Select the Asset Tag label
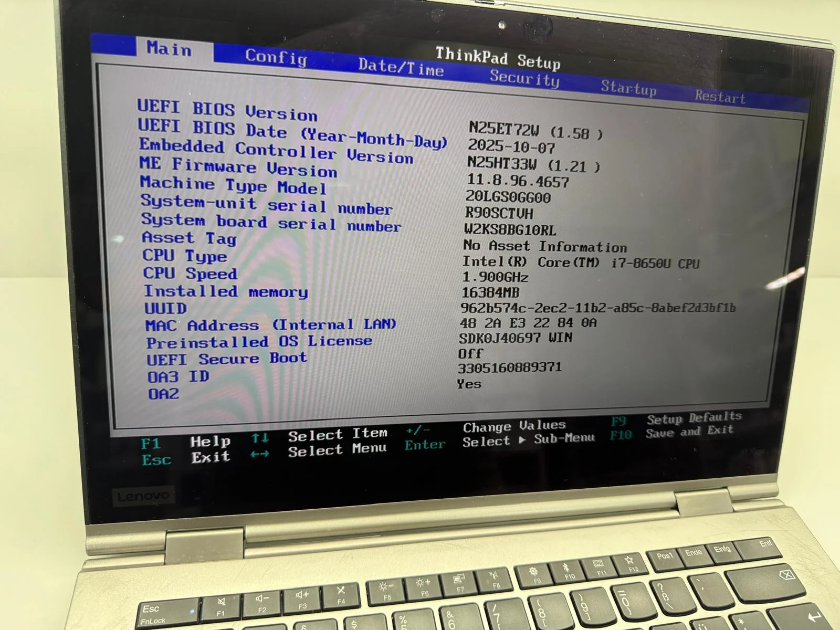This screenshot has width=840, height=630. point(190,238)
